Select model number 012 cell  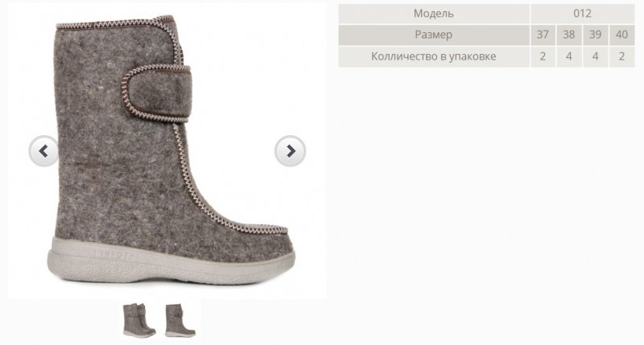(582, 14)
